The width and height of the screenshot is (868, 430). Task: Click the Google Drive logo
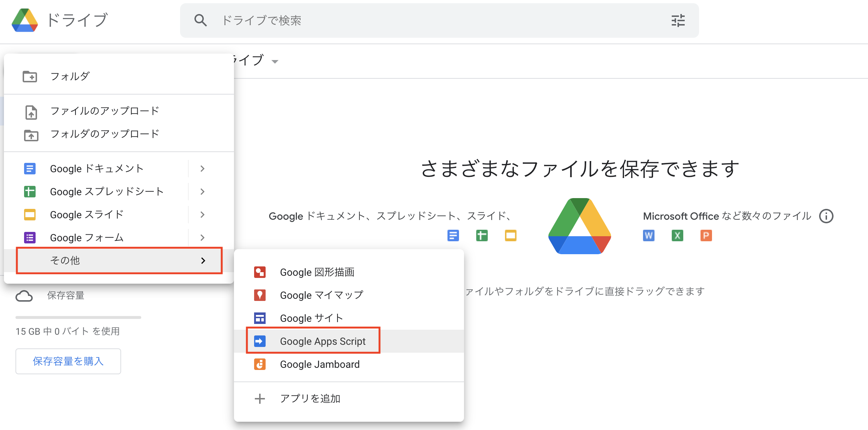24,20
